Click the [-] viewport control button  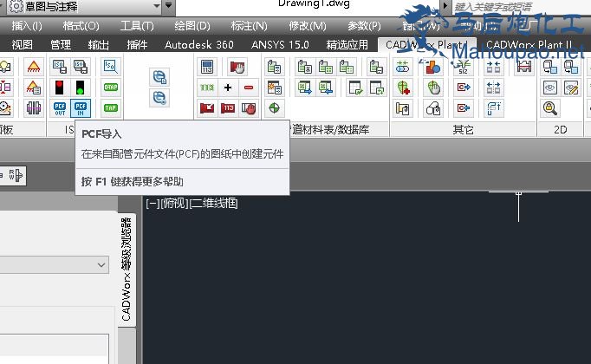point(153,203)
